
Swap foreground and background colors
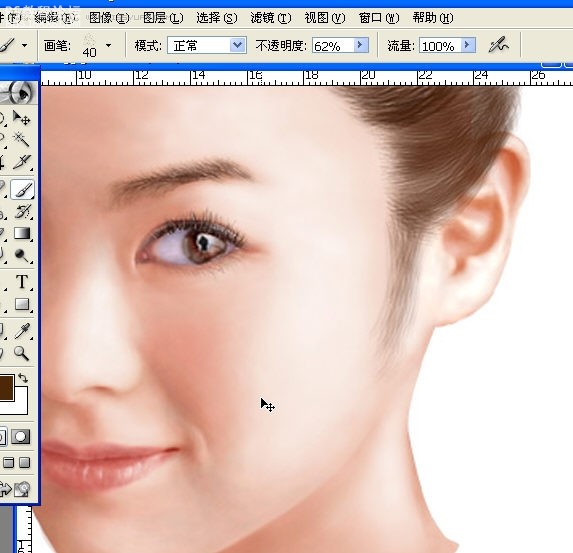tap(23, 378)
